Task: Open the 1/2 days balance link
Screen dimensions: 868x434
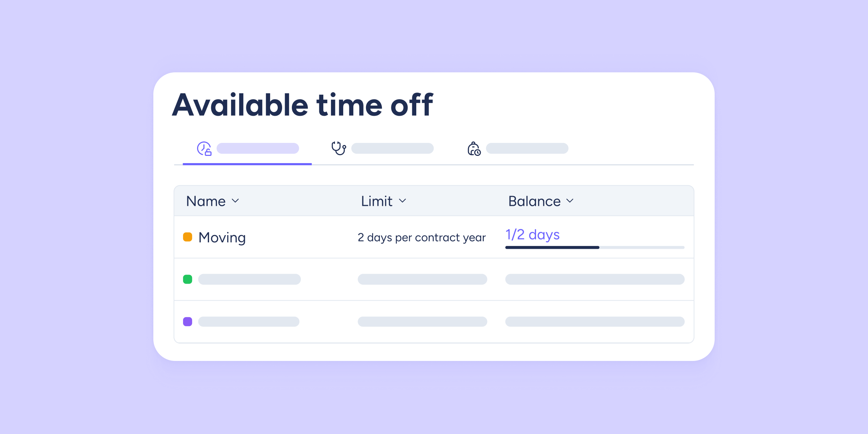Action: coord(532,235)
